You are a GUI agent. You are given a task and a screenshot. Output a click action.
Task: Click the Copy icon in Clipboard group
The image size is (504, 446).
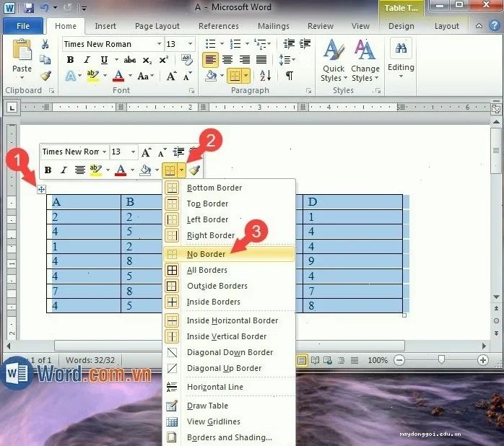coord(45,60)
